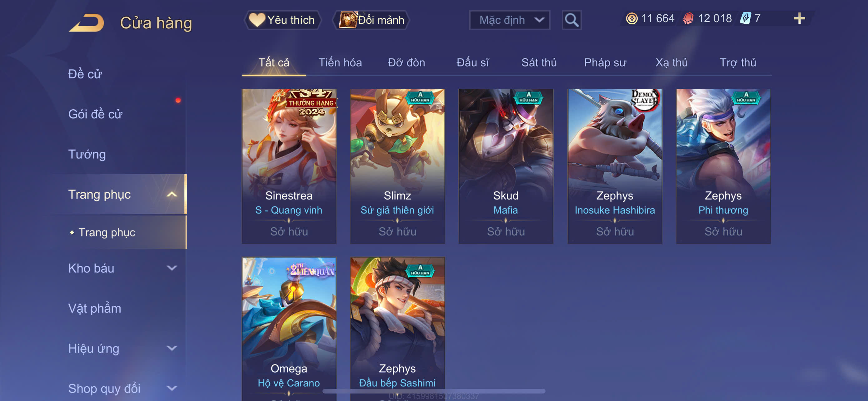Screen dimensions: 868x401
Task: Select the Tiến hóa tab
Action: tap(340, 63)
